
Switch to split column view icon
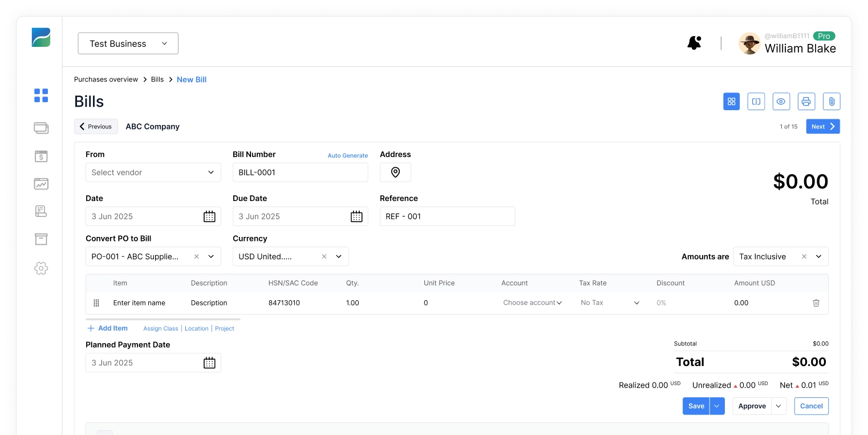click(756, 102)
